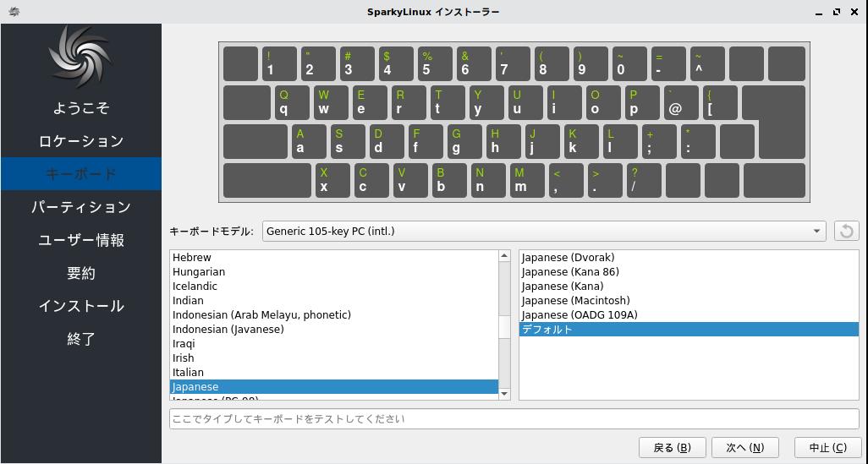
Task: Select ユーザー情報 step in sidebar
Action: (81, 240)
